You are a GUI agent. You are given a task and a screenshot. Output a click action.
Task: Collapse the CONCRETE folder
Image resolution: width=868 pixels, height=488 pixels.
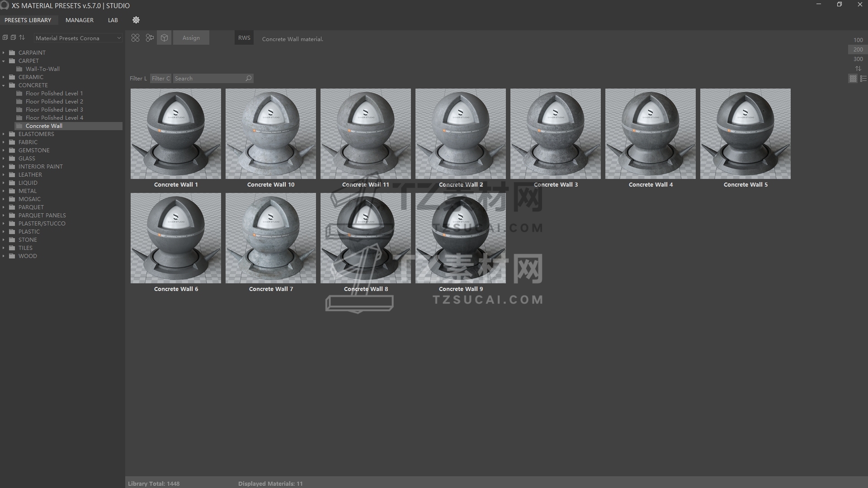coord(4,85)
